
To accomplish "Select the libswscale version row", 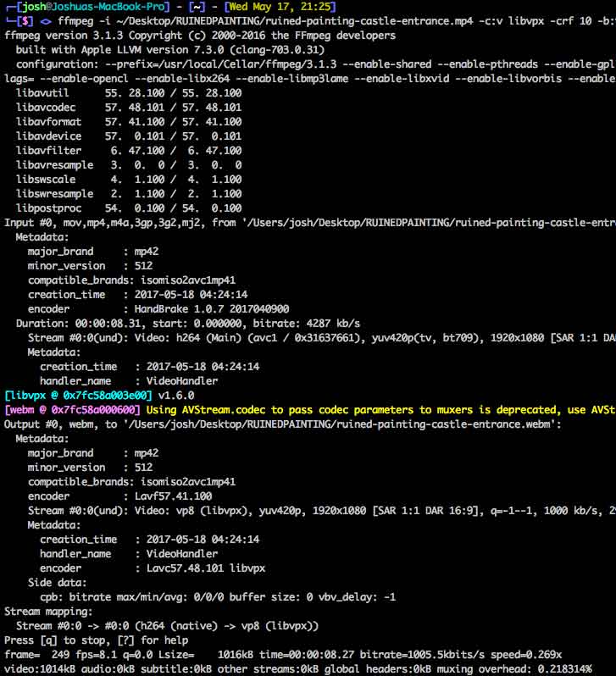I will 129,180.
